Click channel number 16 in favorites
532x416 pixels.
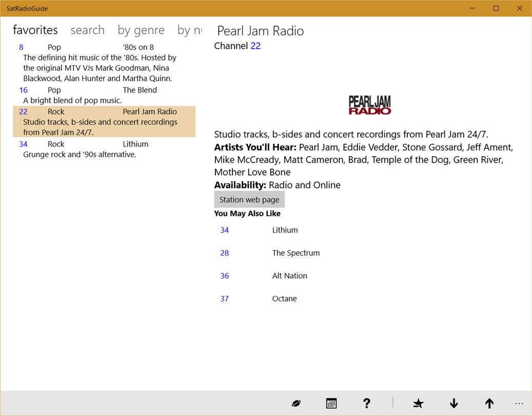click(24, 90)
